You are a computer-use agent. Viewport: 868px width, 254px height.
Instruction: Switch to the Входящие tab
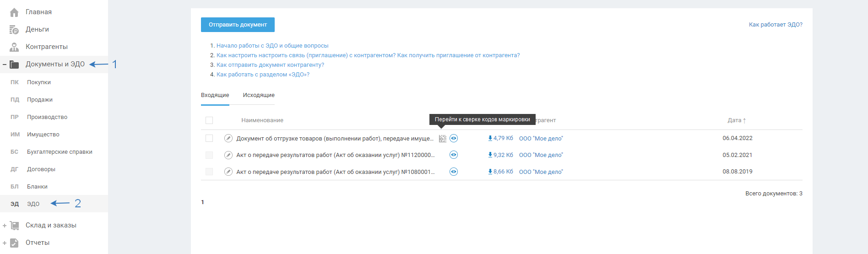click(215, 95)
